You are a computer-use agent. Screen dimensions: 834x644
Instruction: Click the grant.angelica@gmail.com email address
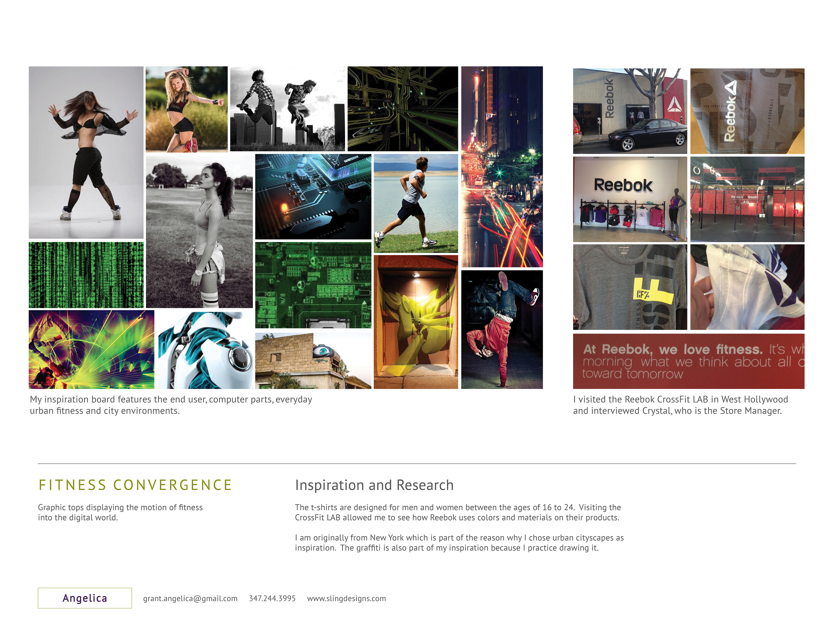pos(190,598)
